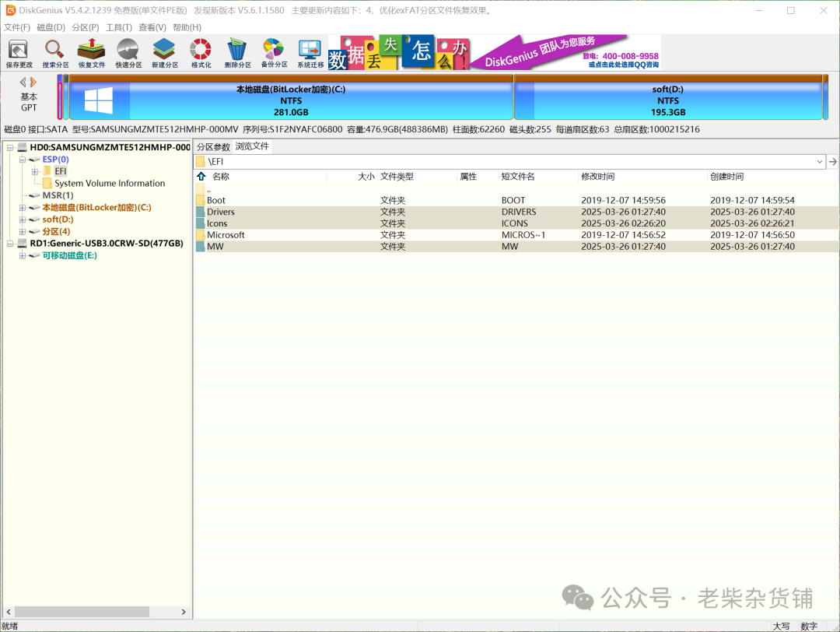Expand the 可移动磁盘(E:) tree node

pos(23,256)
